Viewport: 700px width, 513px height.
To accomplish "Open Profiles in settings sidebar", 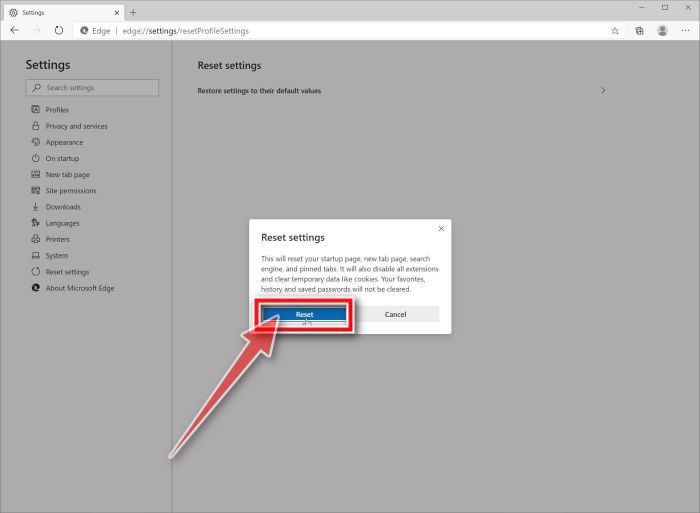I will point(50,110).
